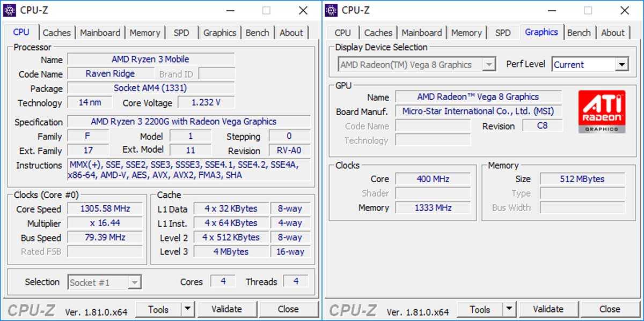Screen dimensions: 644x321
Task: Click the processor Name field AMD Ryzen 3 Mobile
Action: coord(151,59)
